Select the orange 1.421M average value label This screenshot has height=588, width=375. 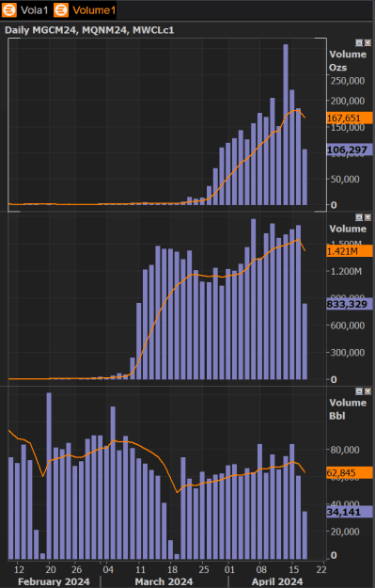pyautogui.click(x=350, y=251)
